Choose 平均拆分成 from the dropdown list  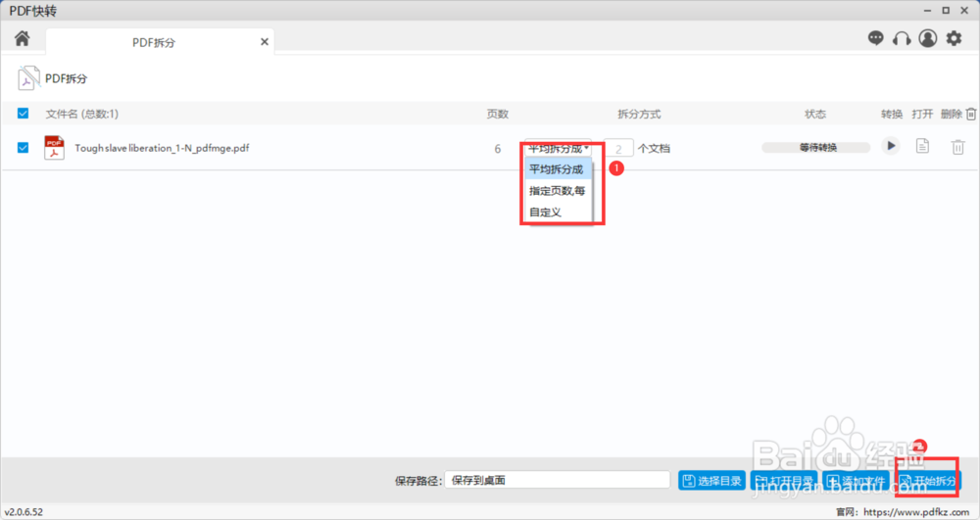point(559,169)
